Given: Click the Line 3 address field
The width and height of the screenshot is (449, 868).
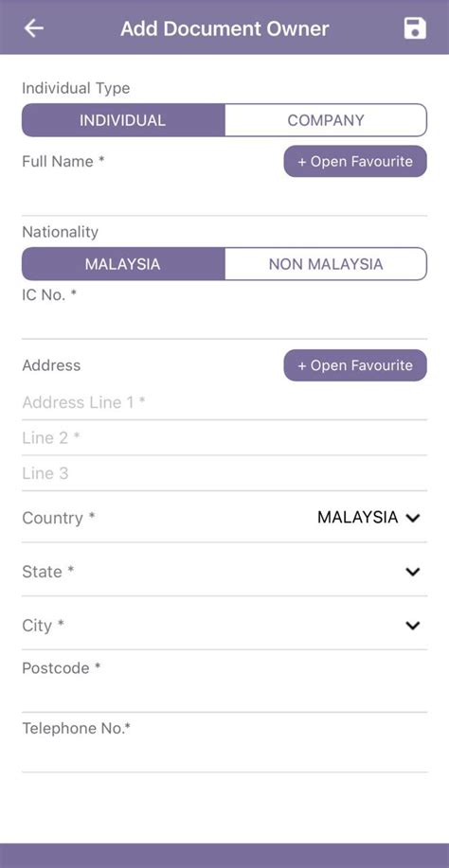Looking at the screenshot, I should click(224, 473).
